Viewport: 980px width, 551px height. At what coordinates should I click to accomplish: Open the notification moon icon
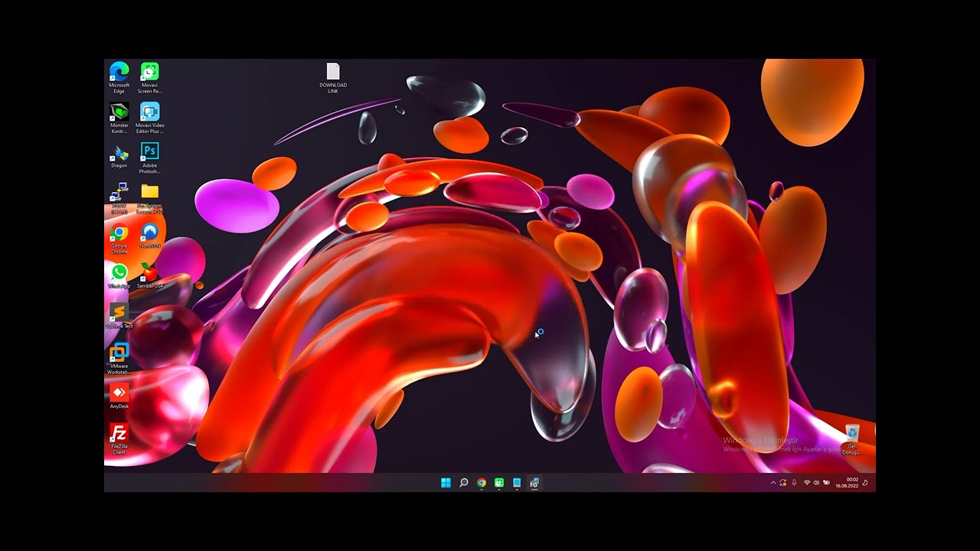coord(865,483)
